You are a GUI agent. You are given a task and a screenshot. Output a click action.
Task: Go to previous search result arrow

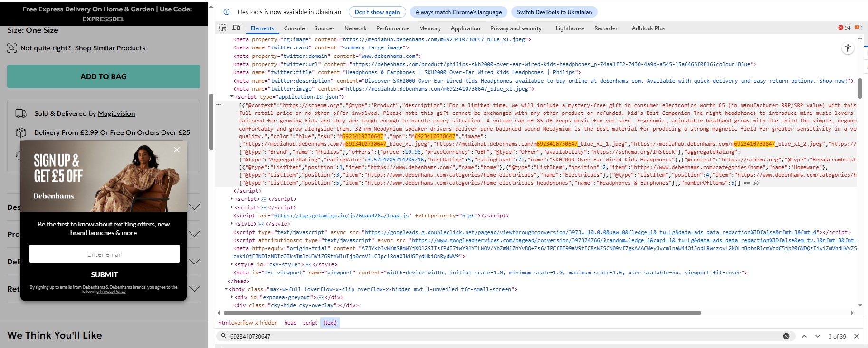click(804, 336)
